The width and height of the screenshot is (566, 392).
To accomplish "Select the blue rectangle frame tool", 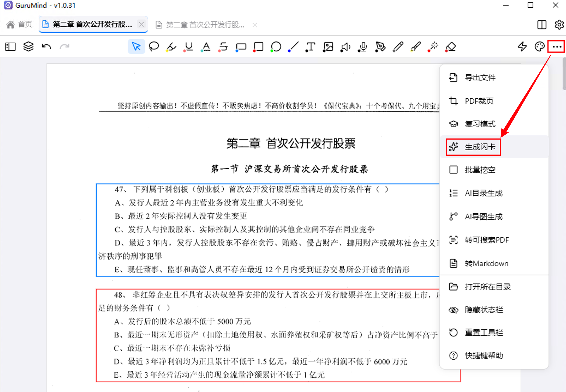I will [x=241, y=47].
